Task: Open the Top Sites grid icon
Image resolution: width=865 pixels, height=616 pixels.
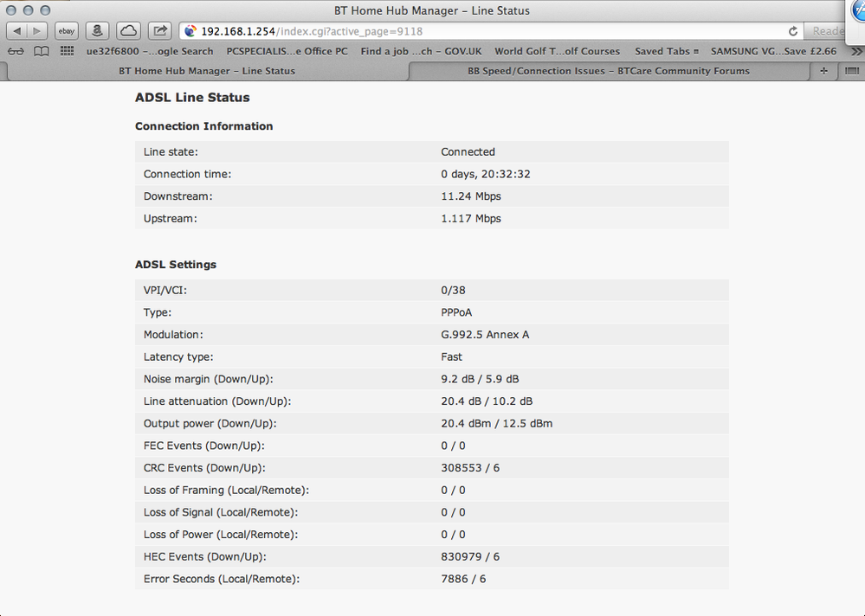Action: point(67,51)
